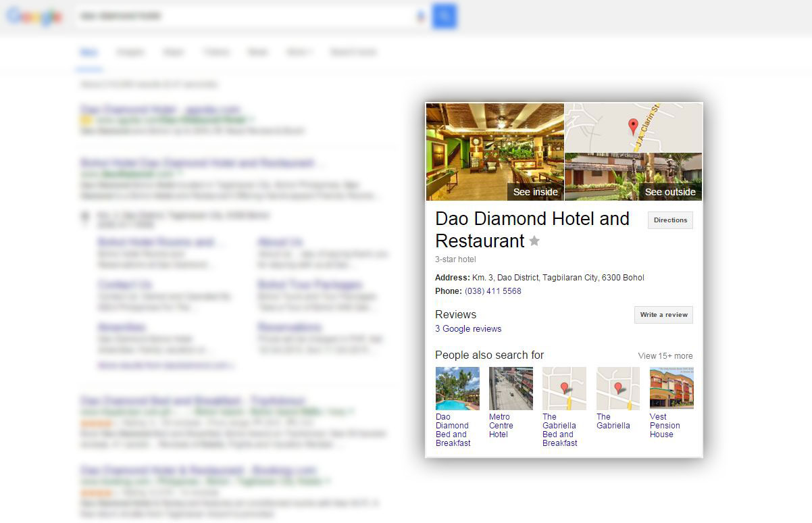Expand View 15+ more results
The width and height of the screenshot is (812, 523).
(x=665, y=356)
